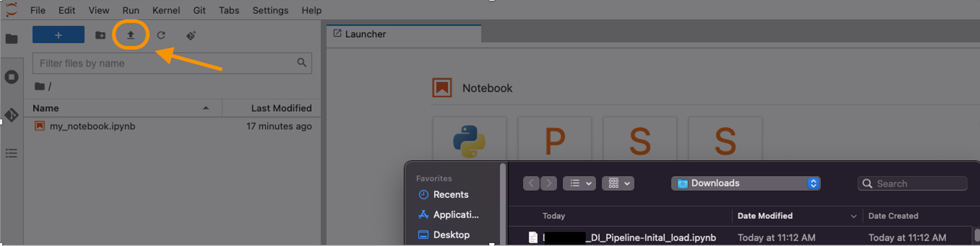The image size is (980, 246).
Task: Open the File menu
Action: (38, 10)
